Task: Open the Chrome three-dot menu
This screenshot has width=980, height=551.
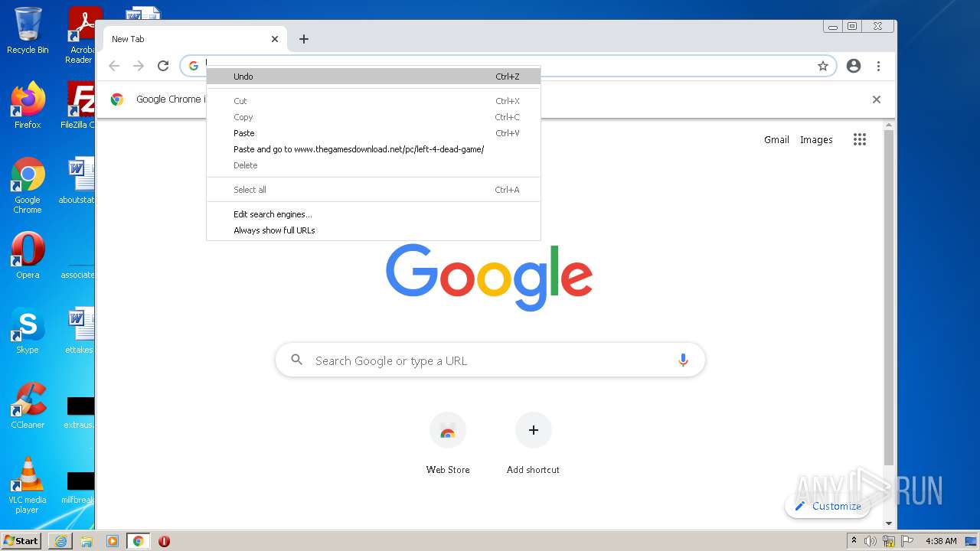Action: (879, 66)
